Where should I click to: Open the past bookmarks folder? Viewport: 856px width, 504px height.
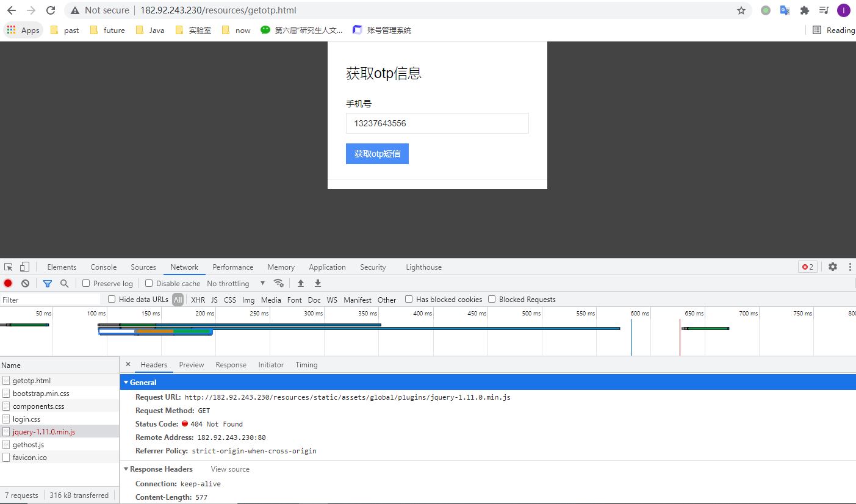pos(65,30)
